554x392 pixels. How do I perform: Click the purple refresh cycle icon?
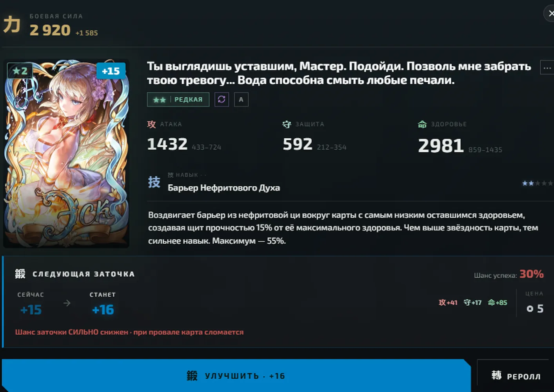pos(222,99)
